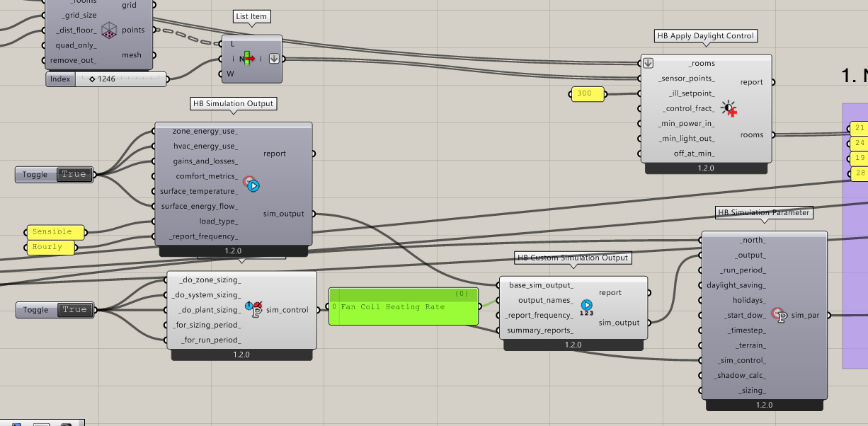Click the flatten arrow on _rooms input

[x=647, y=63]
